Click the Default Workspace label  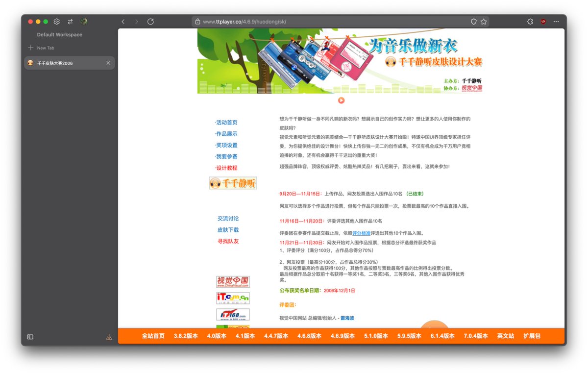click(x=59, y=35)
